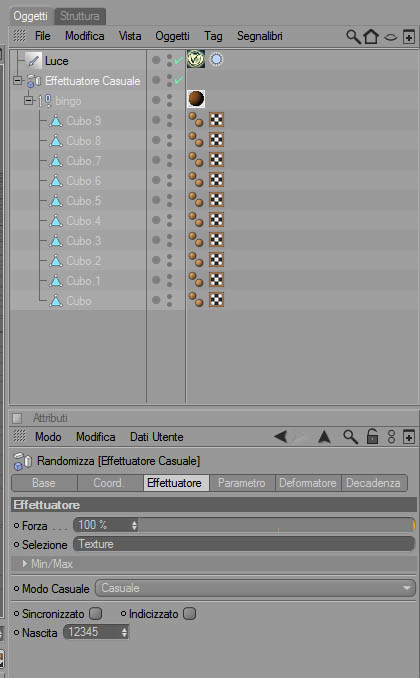Switch to the Coord. tab
The width and height of the screenshot is (420, 678).
(x=109, y=483)
